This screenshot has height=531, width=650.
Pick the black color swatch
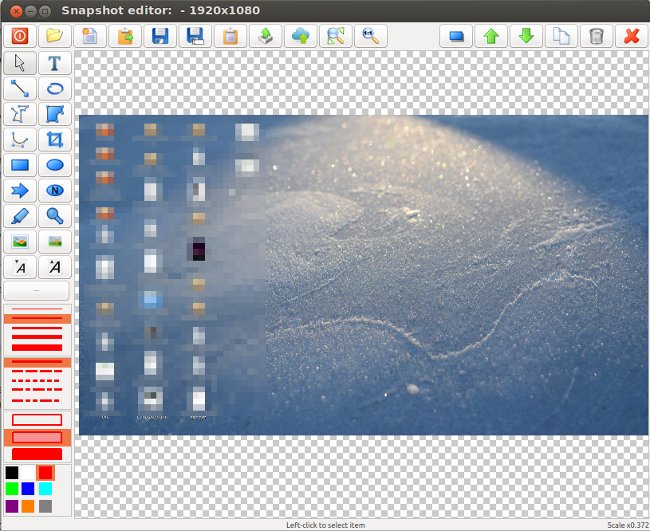(x=12, y=472)
